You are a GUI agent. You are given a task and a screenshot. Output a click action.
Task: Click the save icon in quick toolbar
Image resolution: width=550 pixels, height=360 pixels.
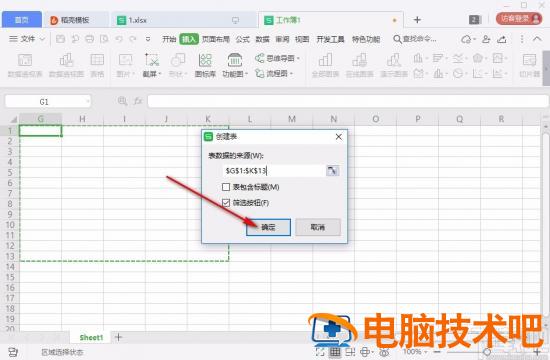point(60,39)
